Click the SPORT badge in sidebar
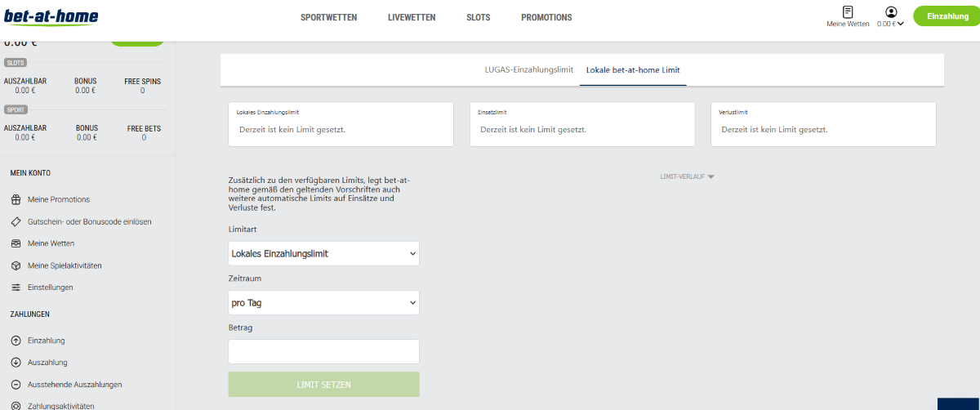Viewport: 980px width, 410px height. click(16, 109)
